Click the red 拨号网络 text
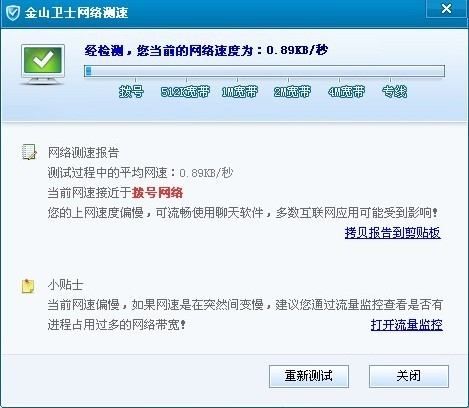 click(157, 193)
